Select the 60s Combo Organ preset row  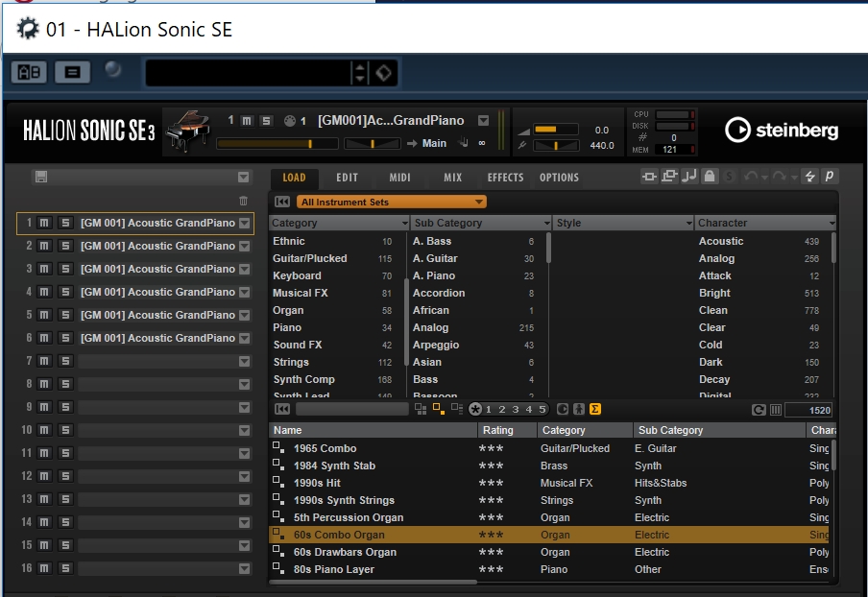(x=548, y=535)
